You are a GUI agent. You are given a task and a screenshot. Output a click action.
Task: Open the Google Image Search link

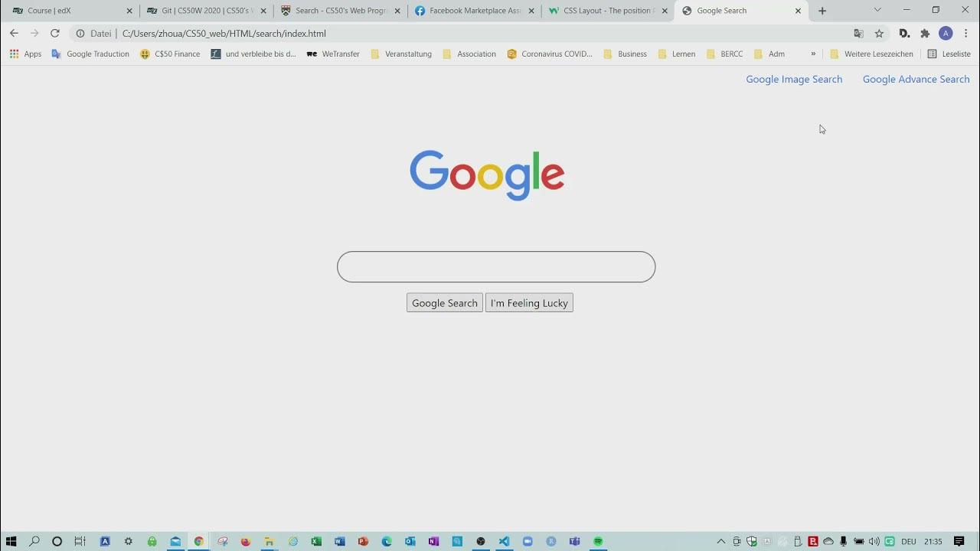[x=794, y=80]
